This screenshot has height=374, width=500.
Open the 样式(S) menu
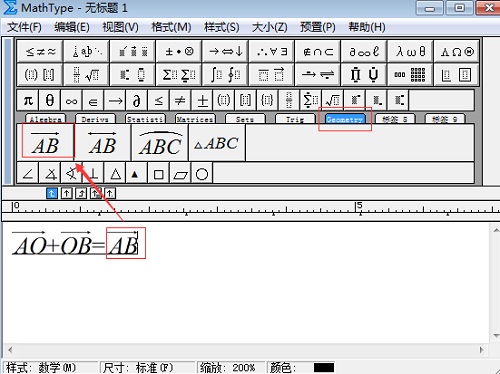222,27
